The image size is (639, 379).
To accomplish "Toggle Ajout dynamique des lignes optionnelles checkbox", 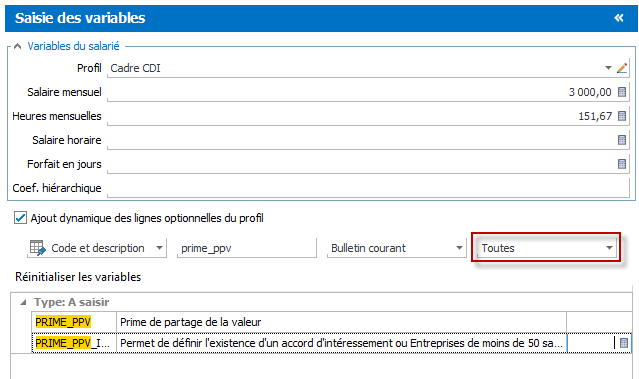I will 20,218.
